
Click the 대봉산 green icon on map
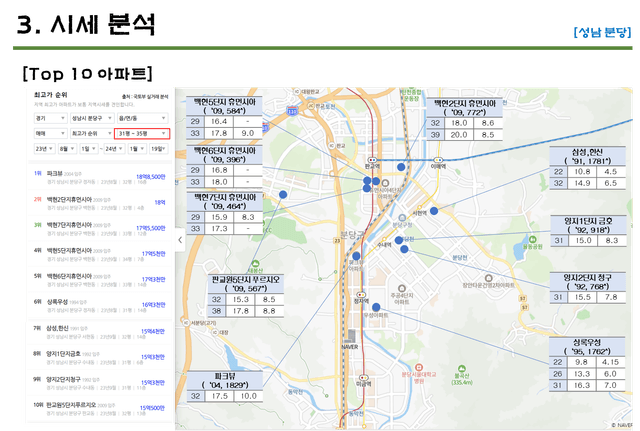(x=255, y=263)
